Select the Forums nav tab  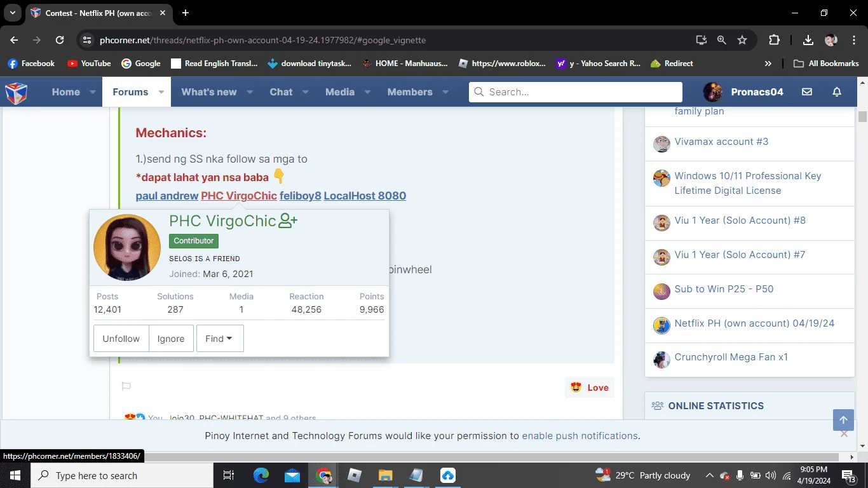[x=130, y=92]
